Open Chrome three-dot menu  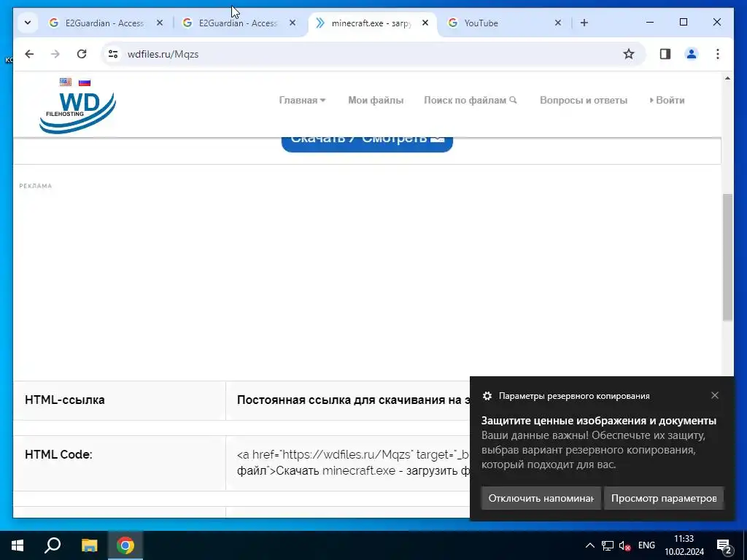pos(718,54)
